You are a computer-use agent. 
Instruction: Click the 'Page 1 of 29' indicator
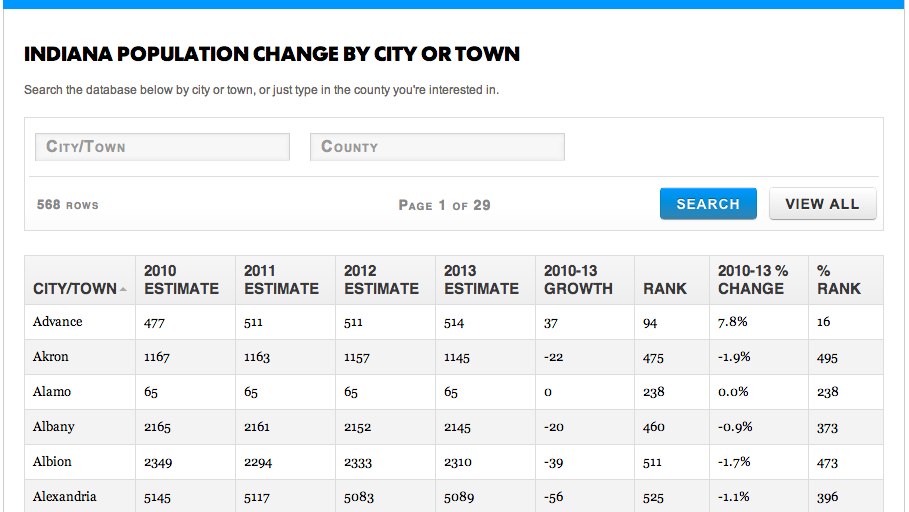coord(444,205)
